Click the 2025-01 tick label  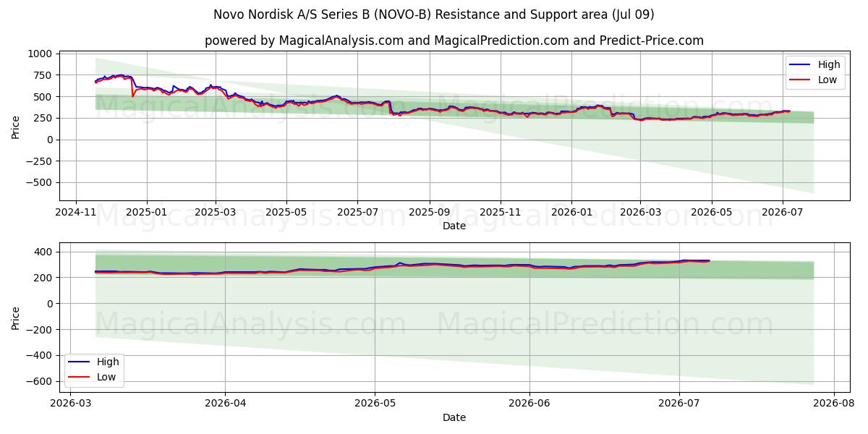point(147,213)
